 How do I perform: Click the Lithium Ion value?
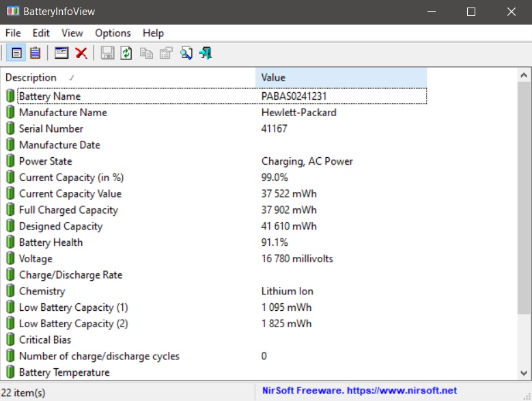click(287, 292)
